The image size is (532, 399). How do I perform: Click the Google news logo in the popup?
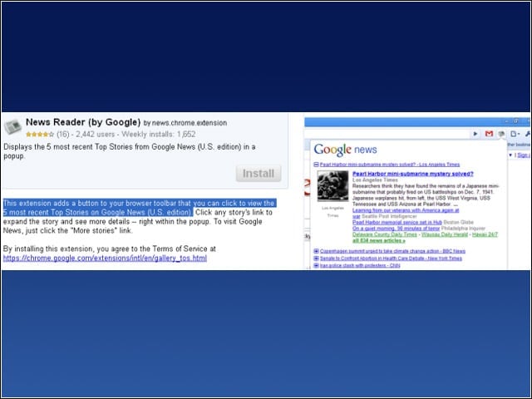pos(345,150)
